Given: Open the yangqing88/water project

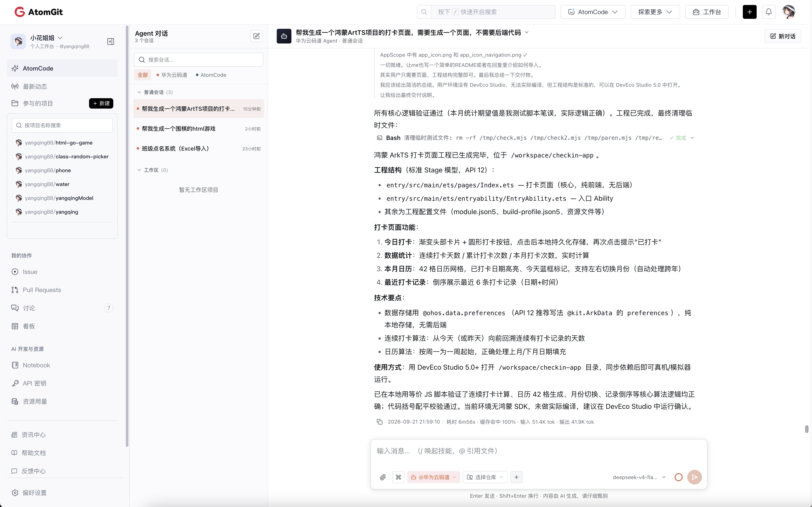Looking at the screenshot, I should point(47,184).
